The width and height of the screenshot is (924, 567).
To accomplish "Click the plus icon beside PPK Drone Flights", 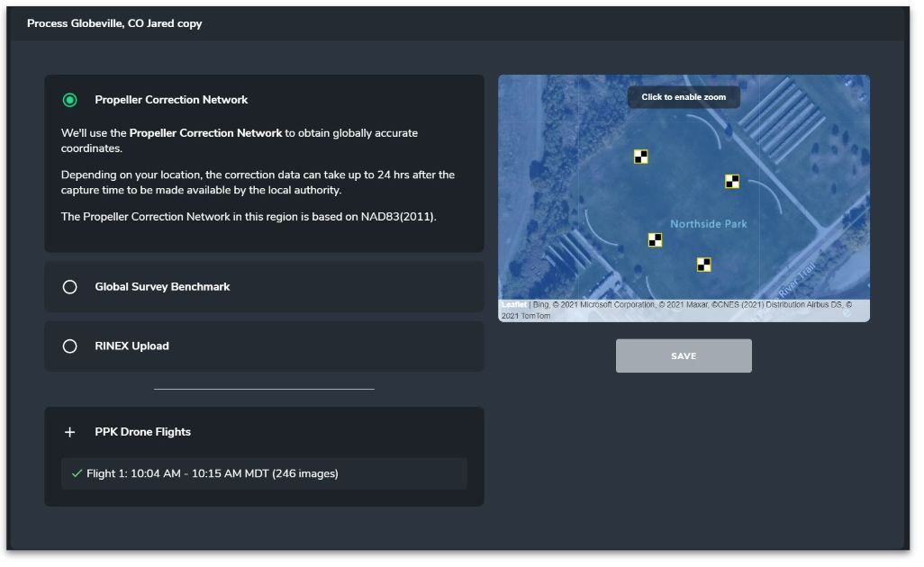I will (x=69, y=432).
